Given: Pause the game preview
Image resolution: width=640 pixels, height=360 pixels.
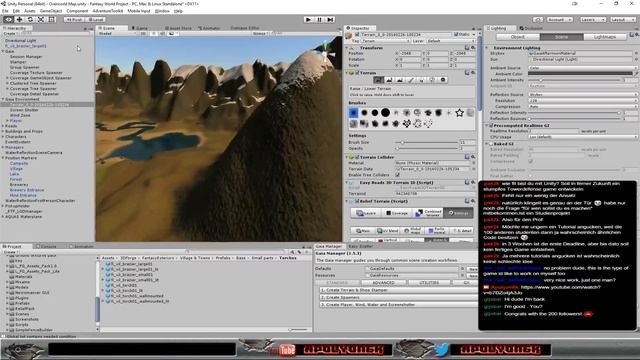Looking at the screenshot, I should [x=320, y=19].
